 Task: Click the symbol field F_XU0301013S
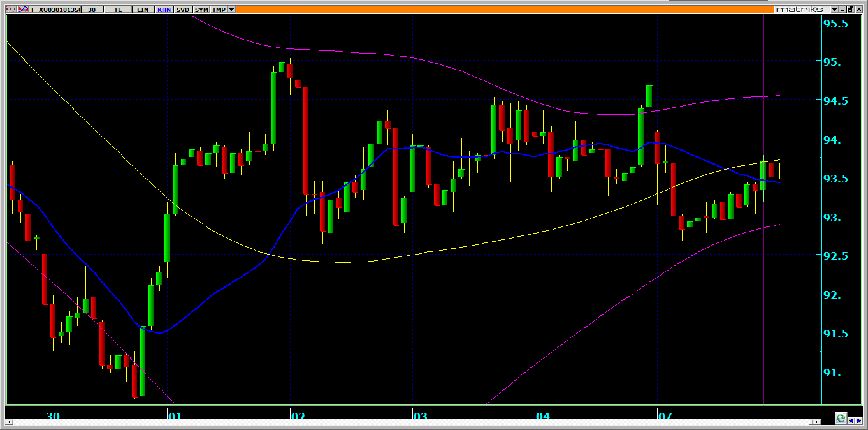tap(55, 10)
